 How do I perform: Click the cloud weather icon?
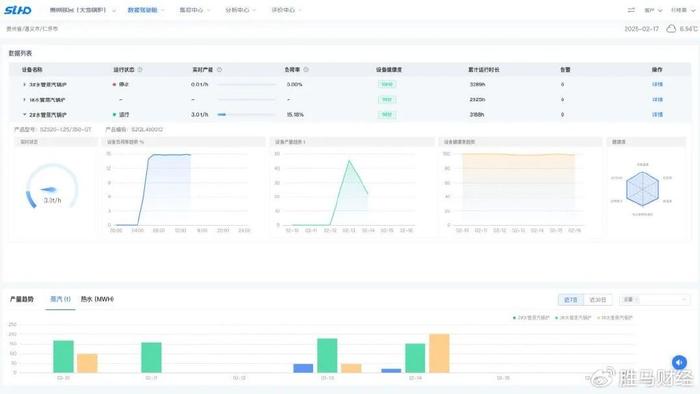(x=671, y=29)
